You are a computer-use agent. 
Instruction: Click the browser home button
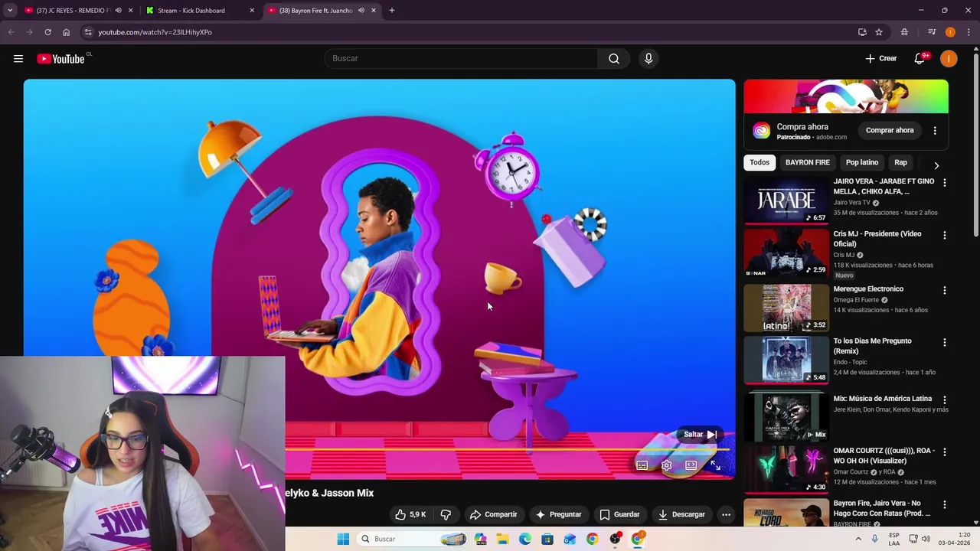(66, 32)
